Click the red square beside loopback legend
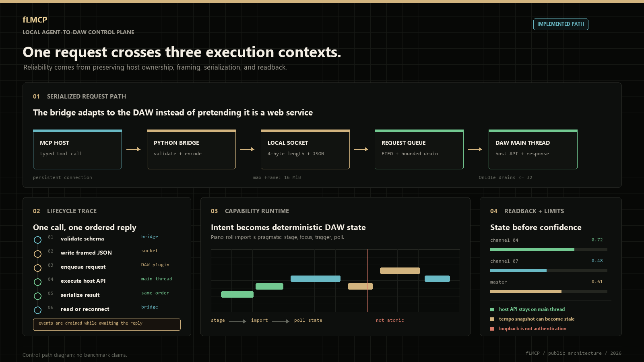This screenshot has height=362, width=644. tap(492, 329)
